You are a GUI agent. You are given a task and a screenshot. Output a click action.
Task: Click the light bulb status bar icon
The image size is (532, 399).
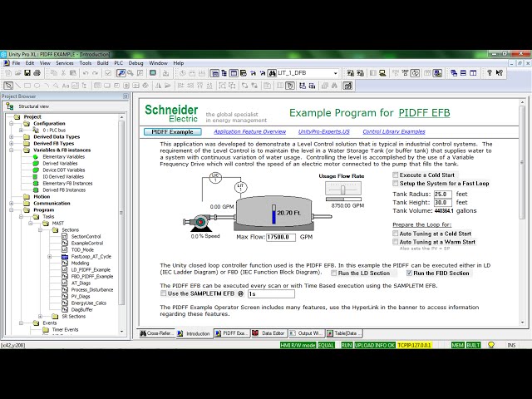pos(491,345)
